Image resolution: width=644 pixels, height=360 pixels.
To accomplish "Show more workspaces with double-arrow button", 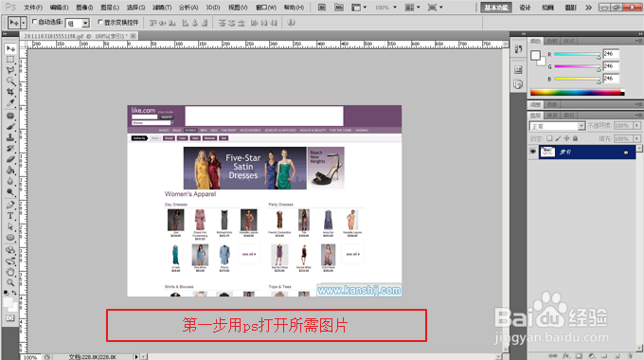I will click(588, 8).
